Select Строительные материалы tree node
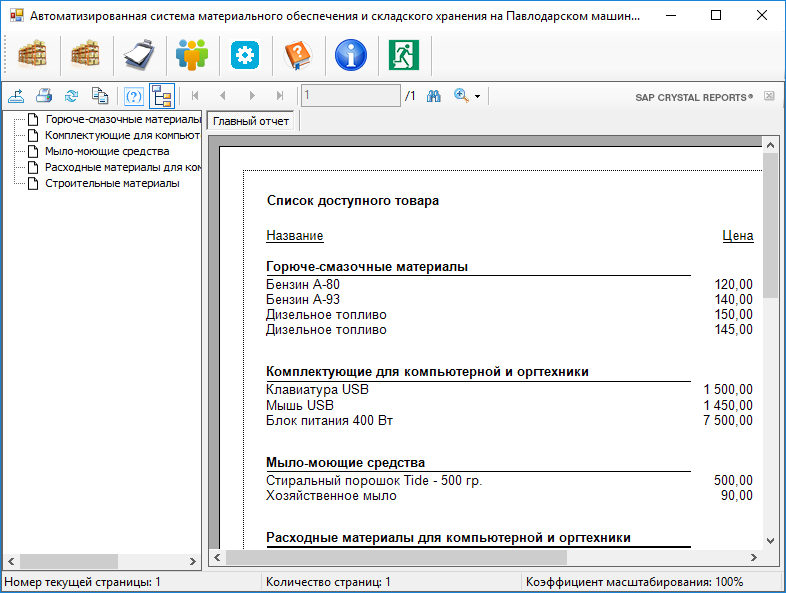 pyautogui.click(x=112, y=183)
